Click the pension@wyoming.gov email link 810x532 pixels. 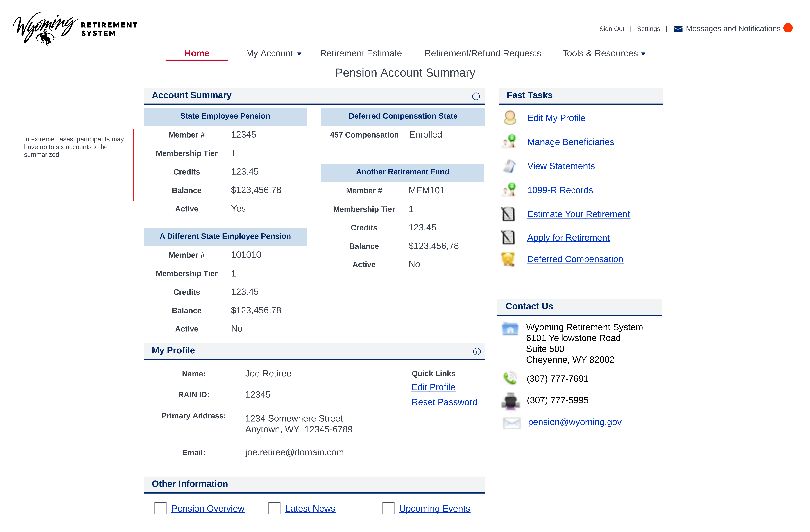(x=574, y=422)
